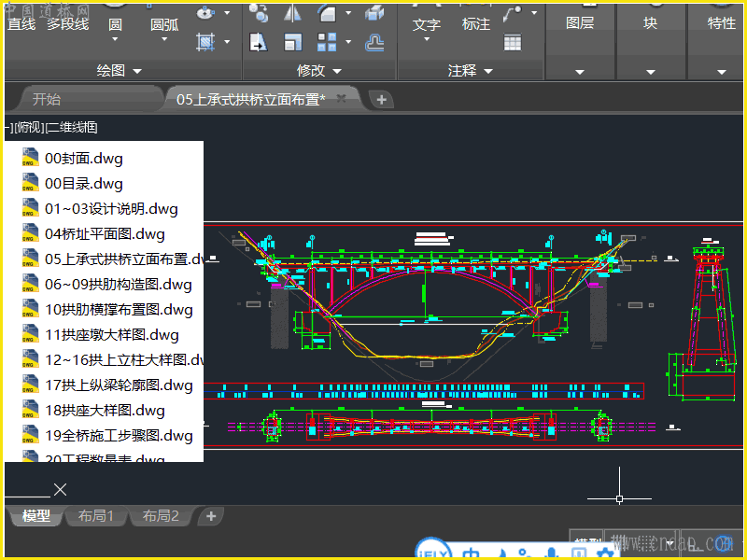Click the pier side-elevation drawing at right
Screen dimensions: 747x560
[x=703, y=318]
